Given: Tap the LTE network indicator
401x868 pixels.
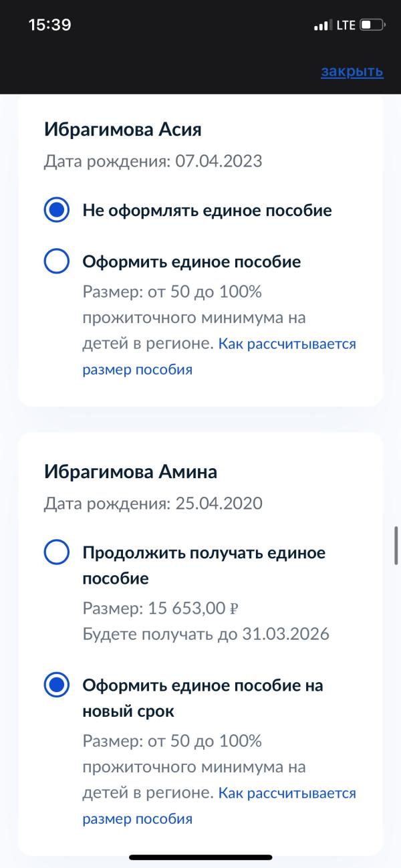Looking at the screenshot, I should [x=346, y=25].
